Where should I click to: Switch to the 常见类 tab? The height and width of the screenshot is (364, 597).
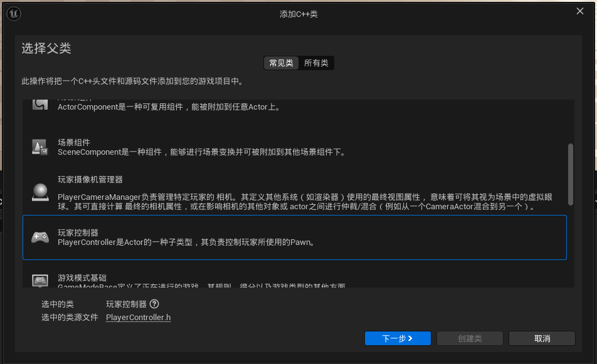[281, 63]
